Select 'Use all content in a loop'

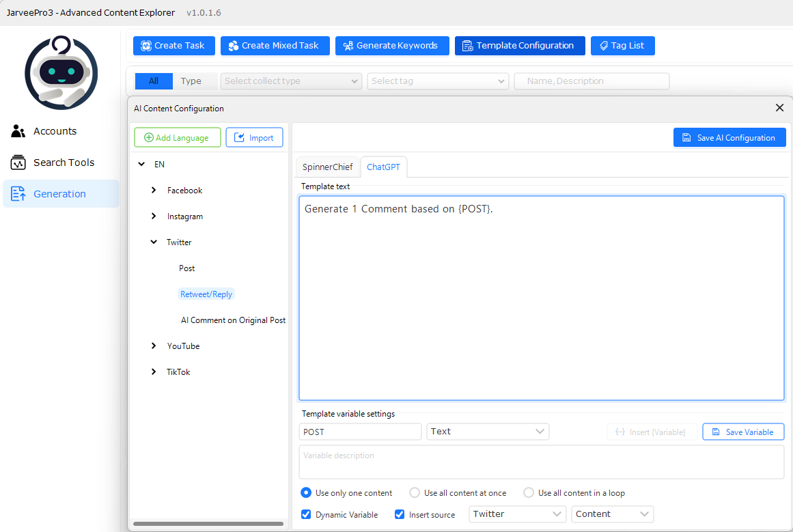click(x=529, y=493)
